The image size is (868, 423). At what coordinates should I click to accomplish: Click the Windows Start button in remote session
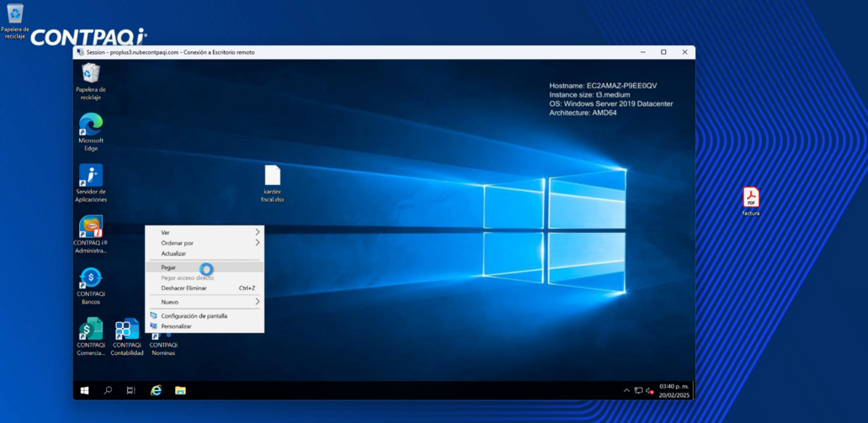(84, 390)
